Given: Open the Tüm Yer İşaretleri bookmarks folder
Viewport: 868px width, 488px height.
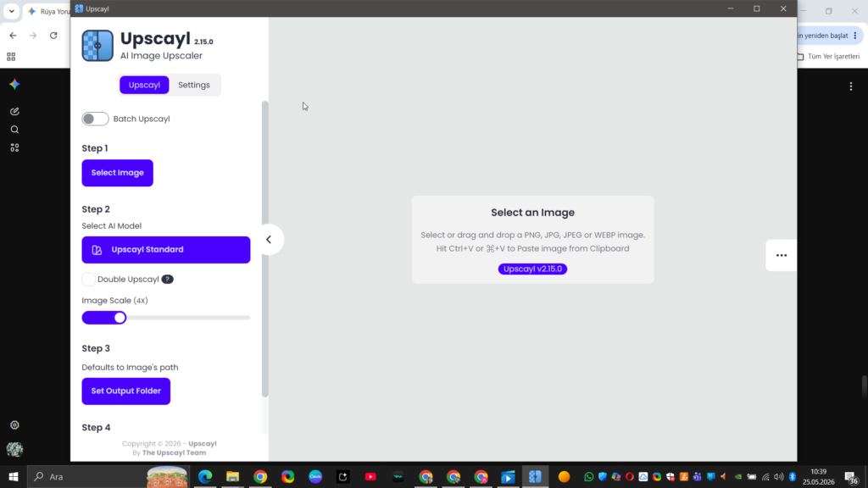Looking at the screenshot, I should (828, 57).
